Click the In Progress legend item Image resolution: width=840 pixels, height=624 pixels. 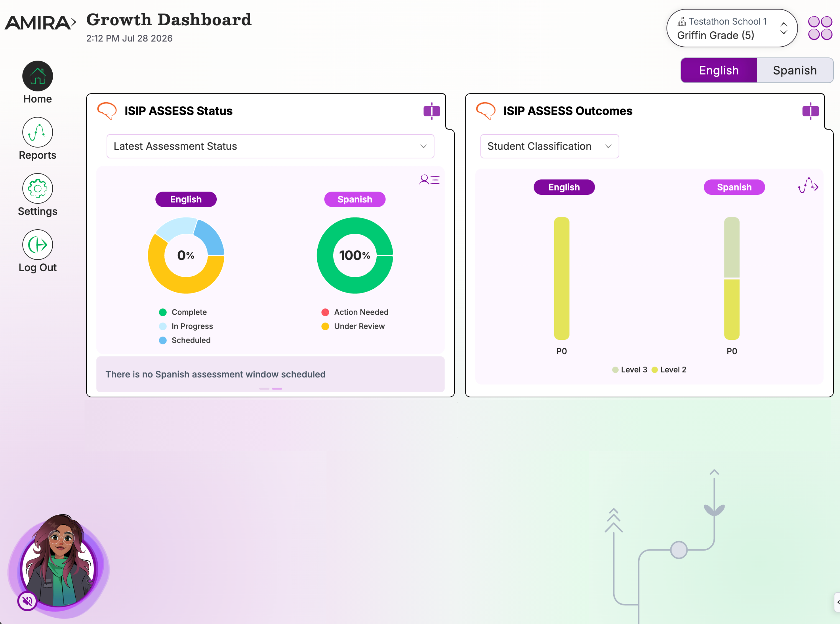pos(186,326)
